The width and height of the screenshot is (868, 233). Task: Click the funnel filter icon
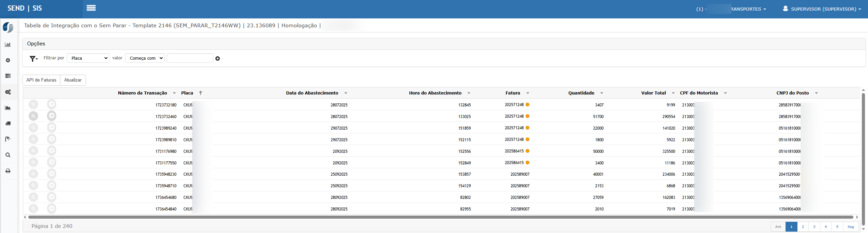(x=33, y=59)
